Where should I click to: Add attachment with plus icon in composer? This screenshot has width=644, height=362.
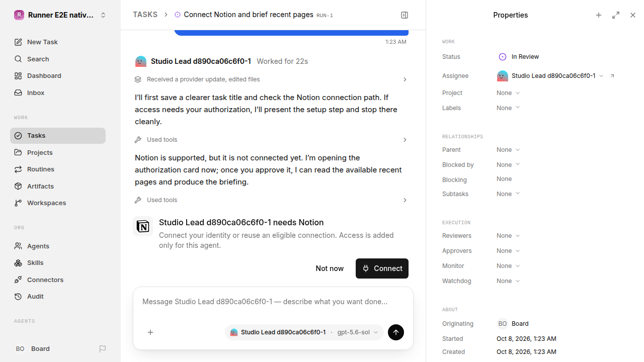click(x=150, y=332)
